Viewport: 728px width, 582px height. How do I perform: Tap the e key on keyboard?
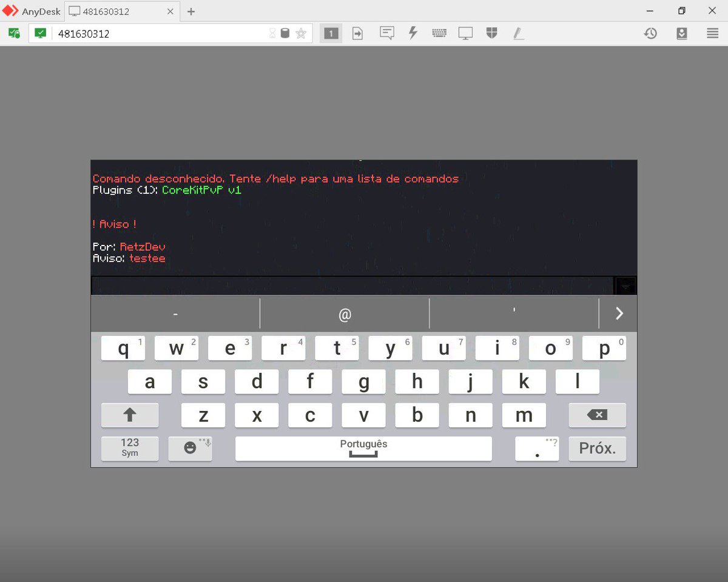pyautogui.click(x=230, y=349)
